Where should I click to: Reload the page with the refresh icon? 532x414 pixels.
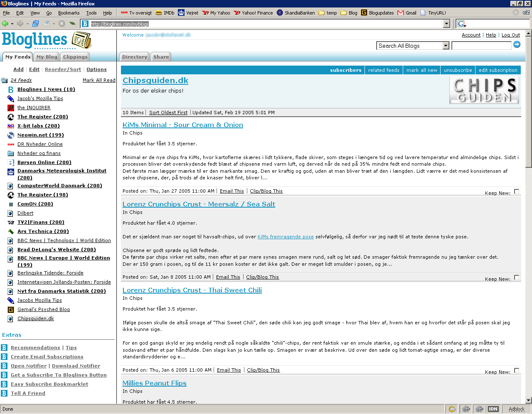click(x=35, y=24)
